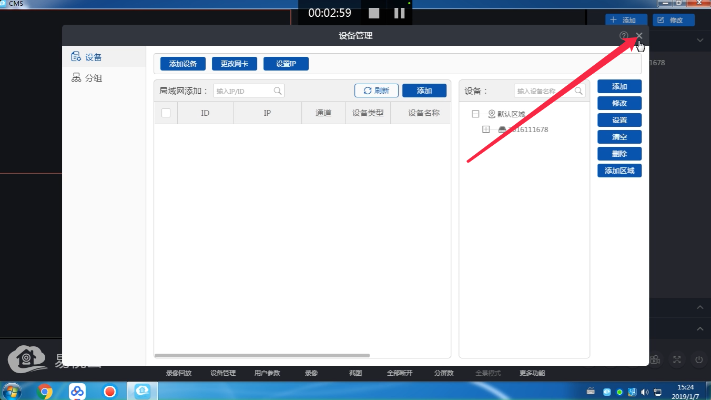The height and width of the screenshot is (400, 711).
Task: Click the Windows Start button
Action: 13,390
